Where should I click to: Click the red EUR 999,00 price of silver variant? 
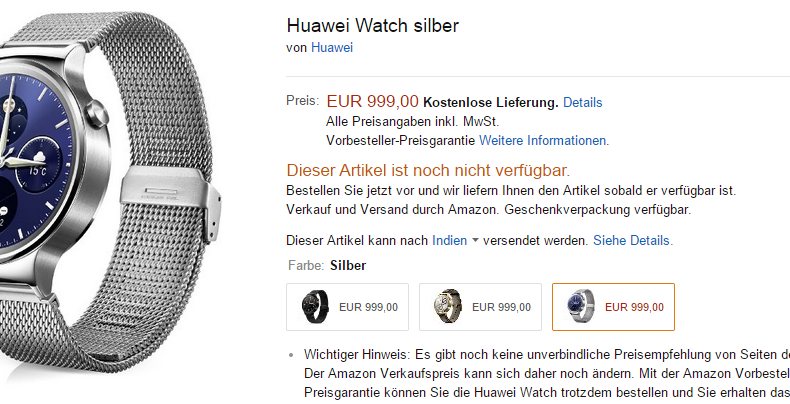634,307
